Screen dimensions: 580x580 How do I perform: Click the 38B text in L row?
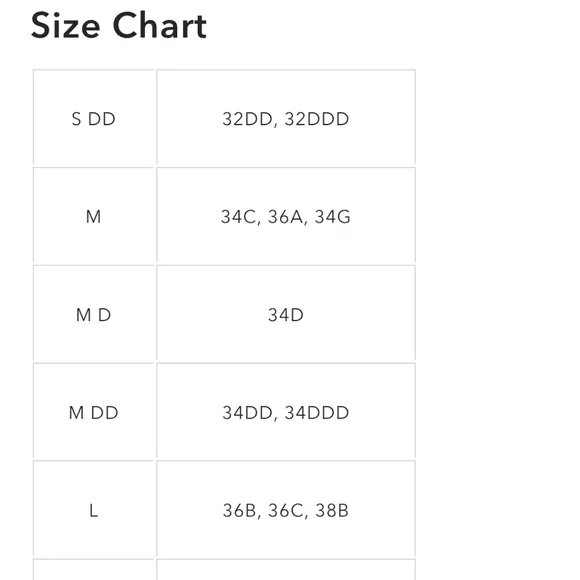point(332,510)
